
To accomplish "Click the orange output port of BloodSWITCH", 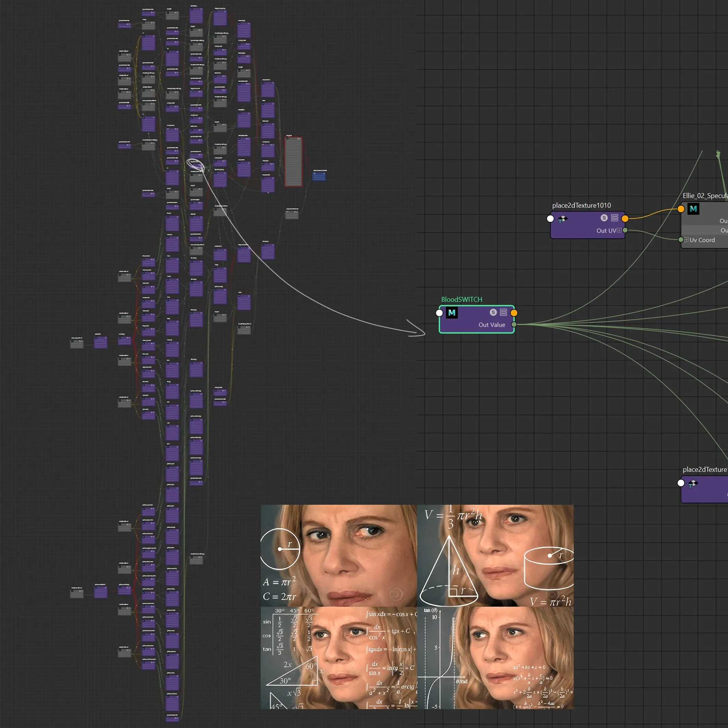I will tap(514, 313).
